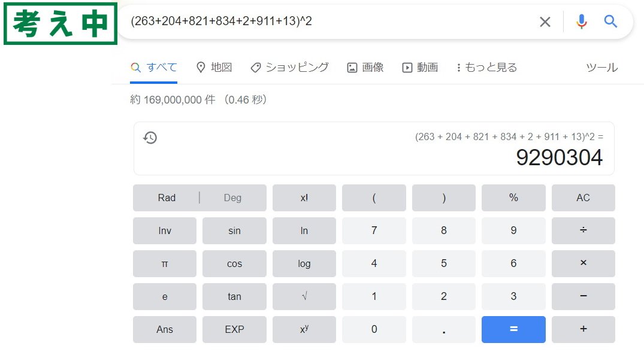Click the number 7 key

374,230
